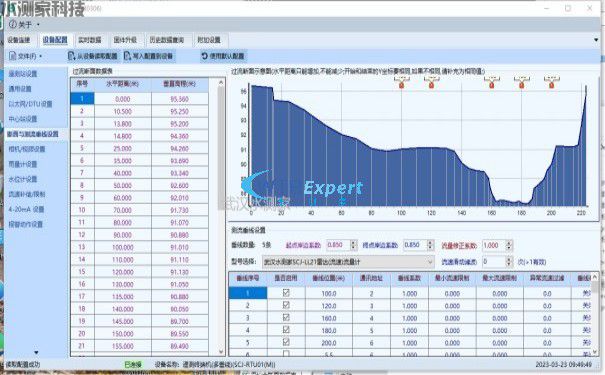Select 通用设置 in the sidebar

[x=20, y=89]
